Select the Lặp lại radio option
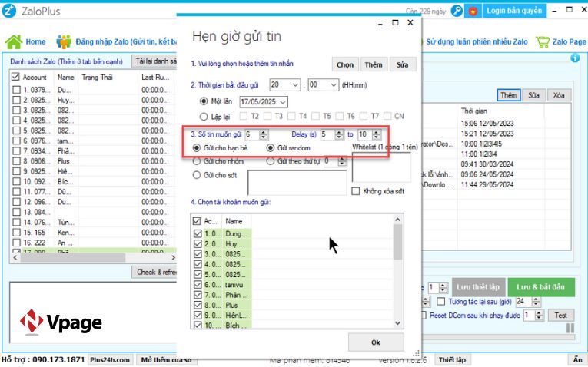 [x=204, y=117]
